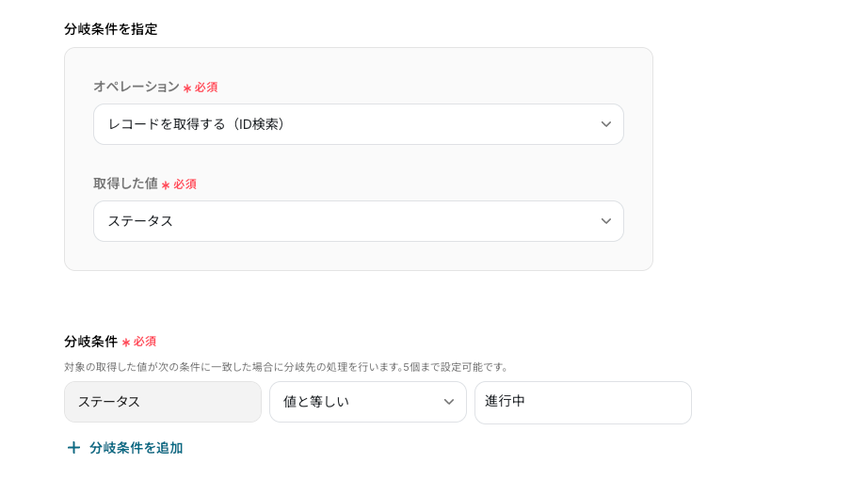Screen dimensions: 868x495
Task: Open the 取得した値 dropdown
Action: coord(358,221)
